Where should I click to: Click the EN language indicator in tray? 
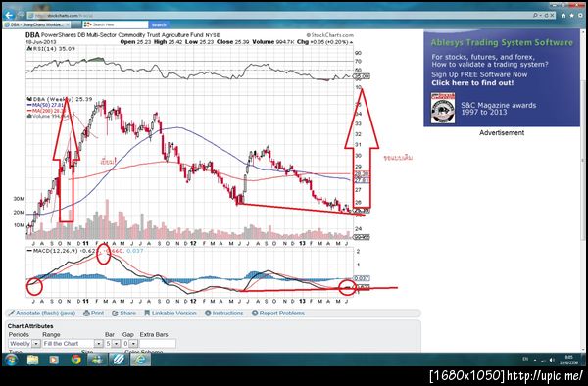pyautogui.click(x=525, y=359)
